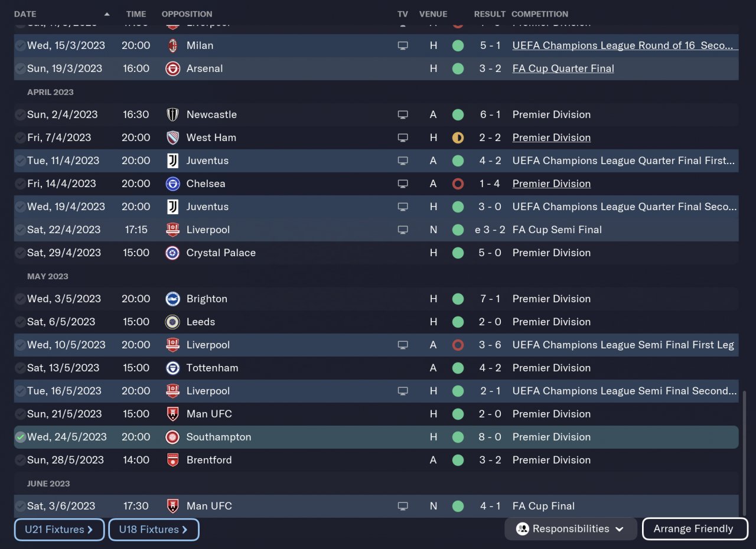
Task: Sort by the Competition column header
Action: coord(540,14)
